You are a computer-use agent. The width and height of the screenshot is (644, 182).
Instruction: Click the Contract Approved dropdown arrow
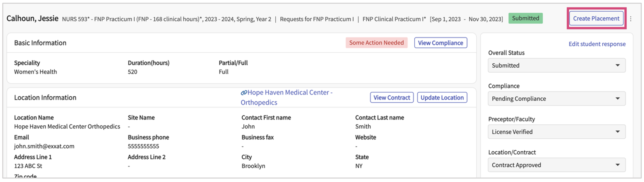pyautogui.click(x=617, y=165)
